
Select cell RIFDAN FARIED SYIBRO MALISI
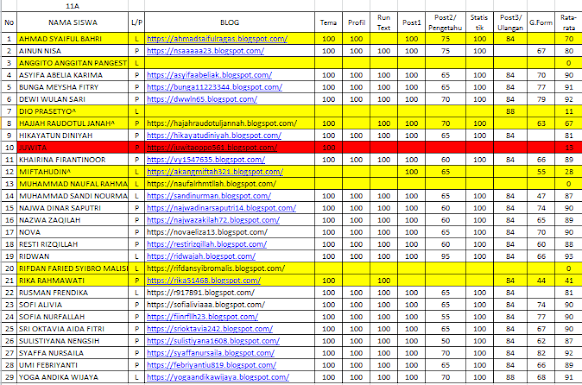coord(73,268)
